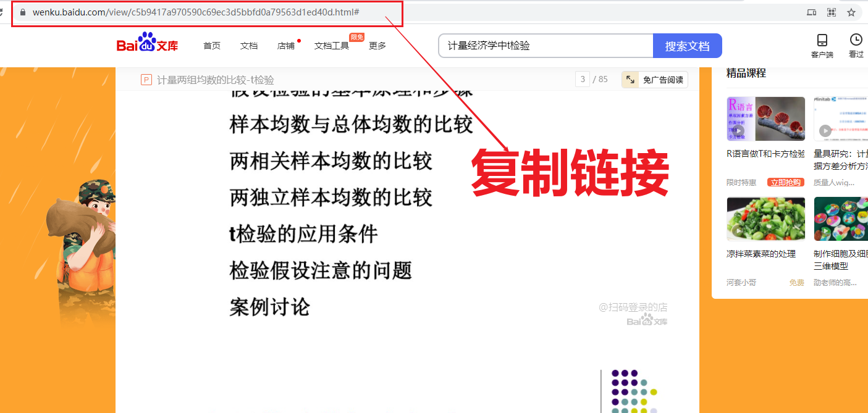The image size is (868, 413).
Task: Click the 立即抢购 badge
Action: [785, 182]
